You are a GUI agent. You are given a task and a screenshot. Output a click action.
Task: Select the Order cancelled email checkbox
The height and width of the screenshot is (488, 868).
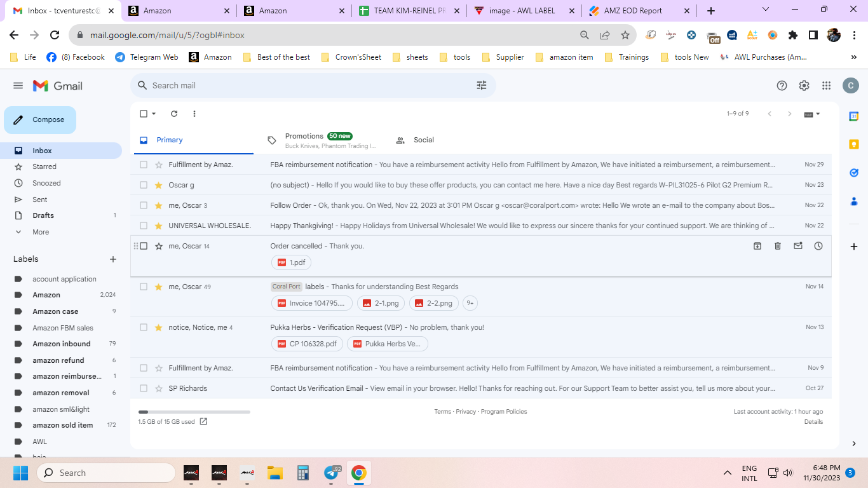coord(144,246)
